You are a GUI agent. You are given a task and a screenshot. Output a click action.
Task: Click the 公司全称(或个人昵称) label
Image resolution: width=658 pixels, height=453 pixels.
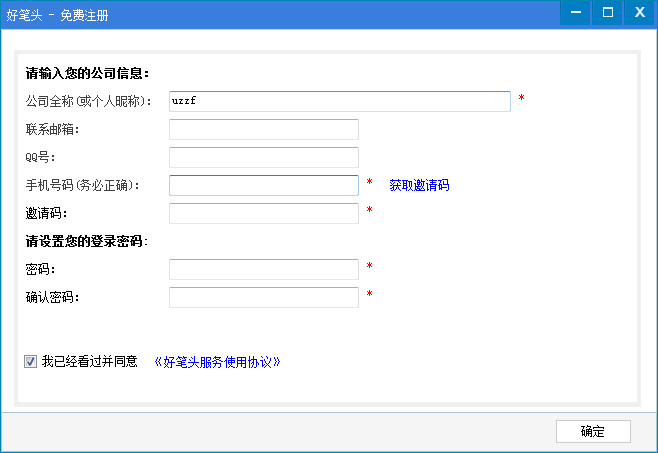tap(89, 101)
